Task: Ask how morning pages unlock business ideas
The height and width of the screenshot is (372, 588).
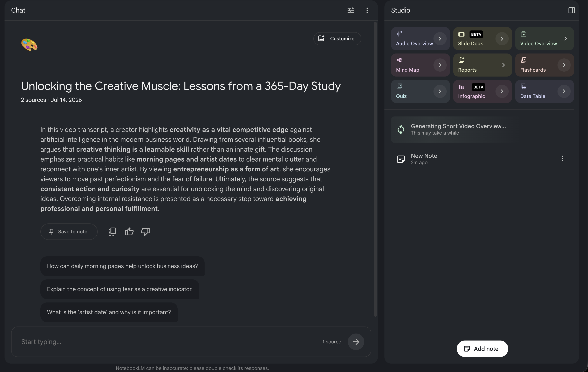Action: tap(122, 266)
